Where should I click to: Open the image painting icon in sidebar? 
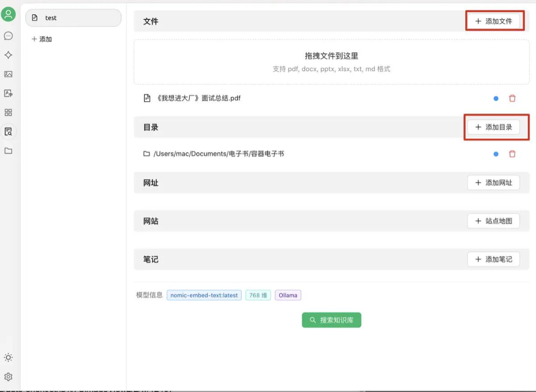pos(8,74)
